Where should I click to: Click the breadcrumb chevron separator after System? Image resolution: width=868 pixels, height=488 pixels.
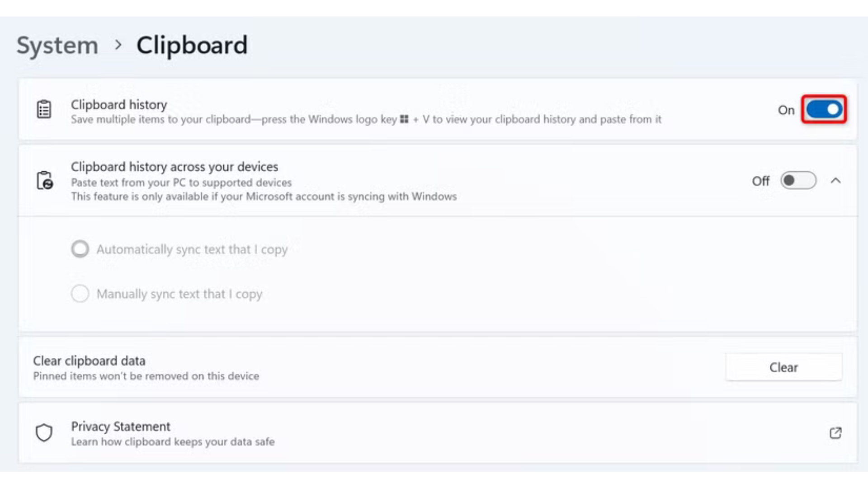point(118,45)
